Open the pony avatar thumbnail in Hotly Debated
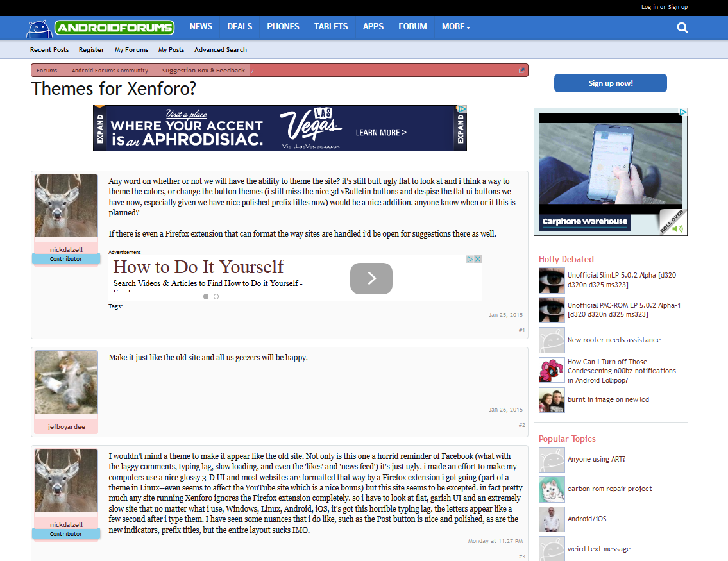The height and width of the screenshot is (561, 728). [x=552, y=371]
